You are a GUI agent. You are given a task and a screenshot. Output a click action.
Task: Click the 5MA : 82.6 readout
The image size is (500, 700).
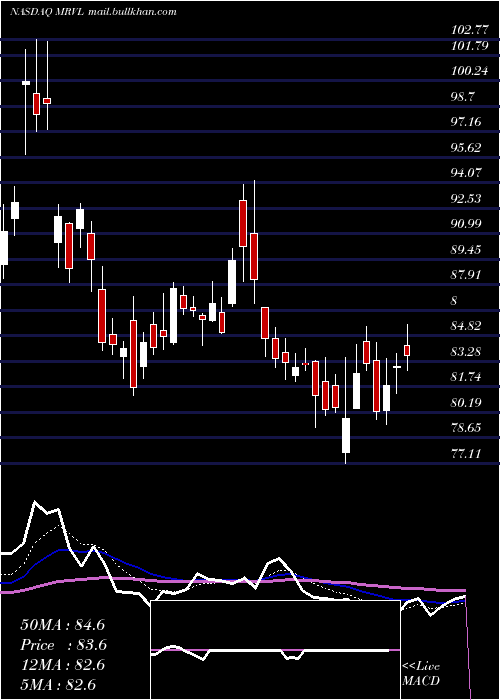coord(58,685)
